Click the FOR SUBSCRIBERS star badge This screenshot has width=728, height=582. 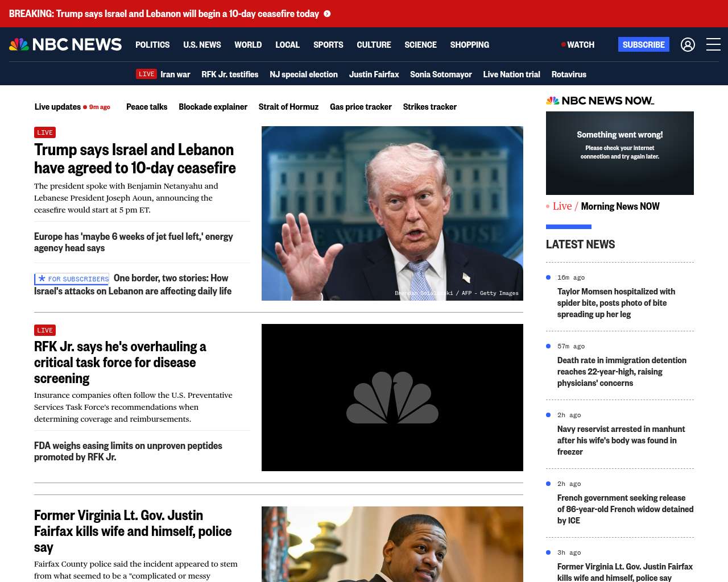[x=72, y=279]
